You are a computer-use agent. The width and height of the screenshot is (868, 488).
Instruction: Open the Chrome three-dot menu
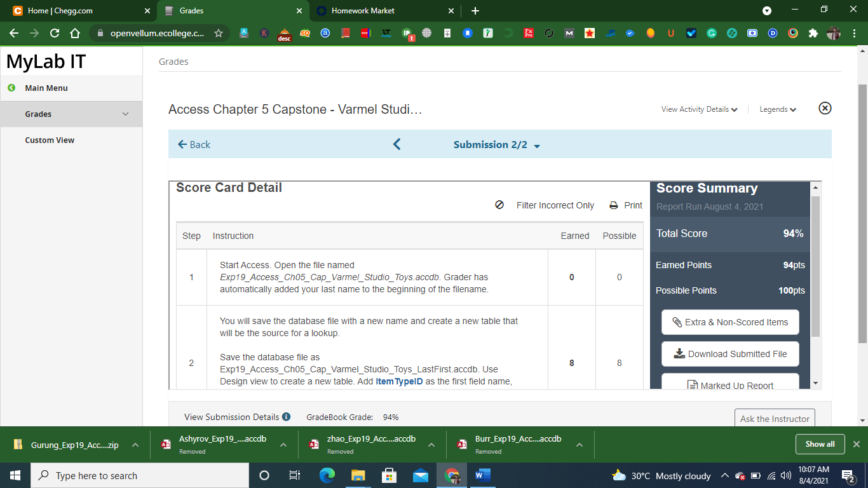[853, 33]
